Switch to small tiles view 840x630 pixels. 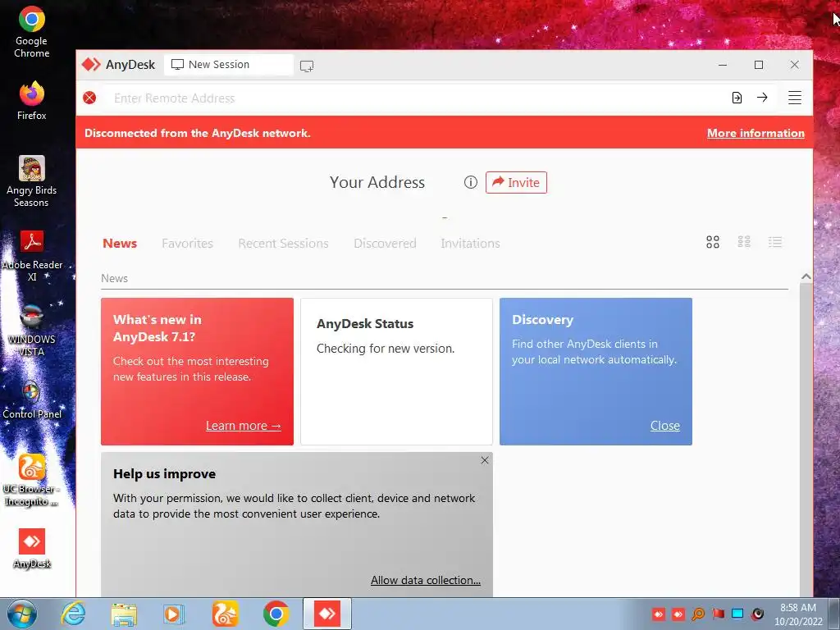[744, 242]
